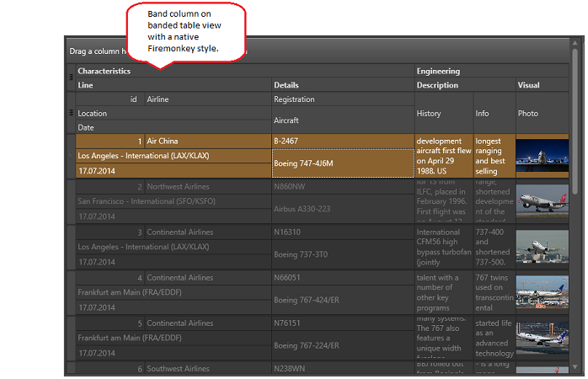Select the info cell '737-400 and shortened 737-500'
The width and height of the screenshot is (588, 379).
point(494,247)
